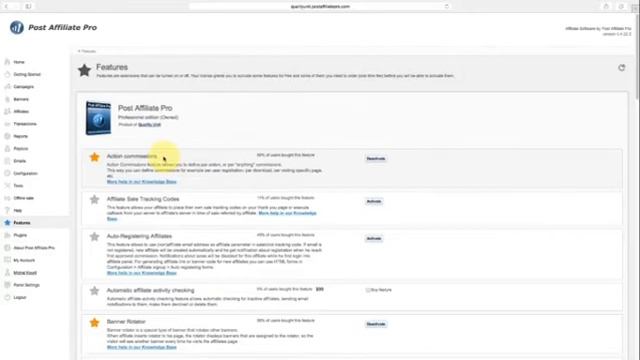Image resolution: width=640 pixels, height=360 pixels.
Task: Click the Configuration gear icon
Action: (x=7, y=173)
